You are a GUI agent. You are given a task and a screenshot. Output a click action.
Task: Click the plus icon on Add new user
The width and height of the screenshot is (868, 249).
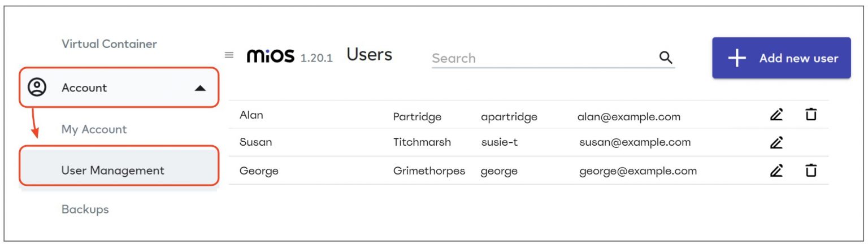pyautogui.click(x=737, y=58)
